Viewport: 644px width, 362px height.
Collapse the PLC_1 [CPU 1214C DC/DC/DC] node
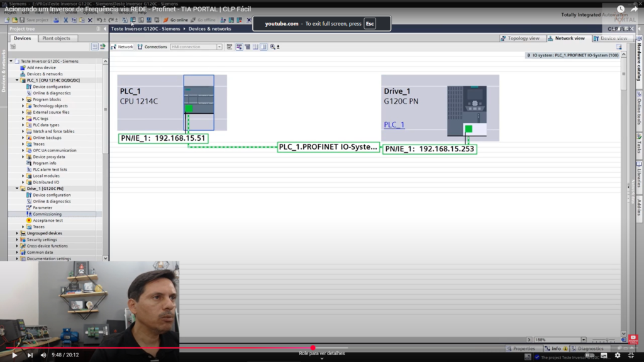(17, 80)
